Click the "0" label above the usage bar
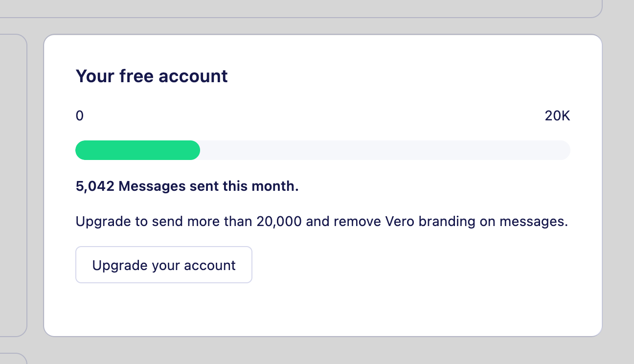This screenshot has height=364, width=634. 80,116
